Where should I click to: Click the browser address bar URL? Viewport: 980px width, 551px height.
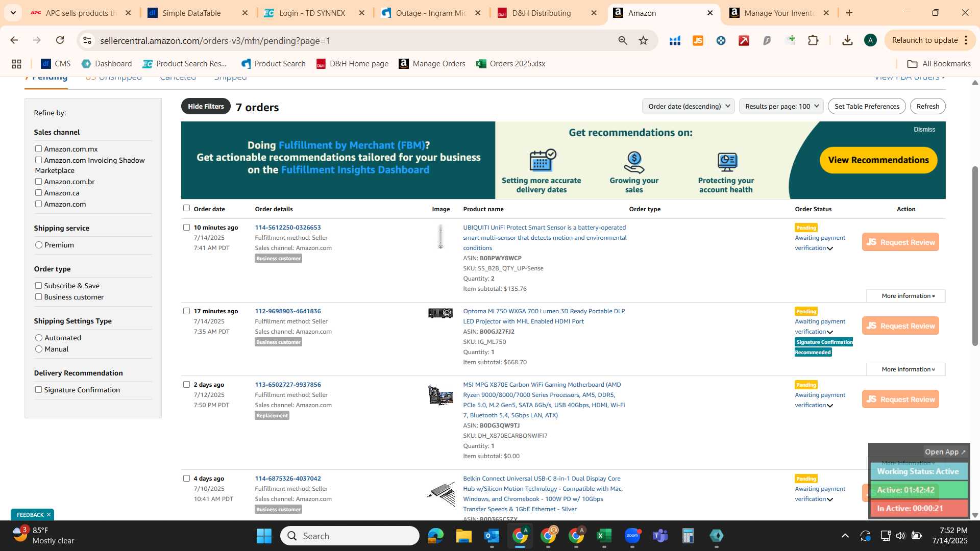point(215,40)
